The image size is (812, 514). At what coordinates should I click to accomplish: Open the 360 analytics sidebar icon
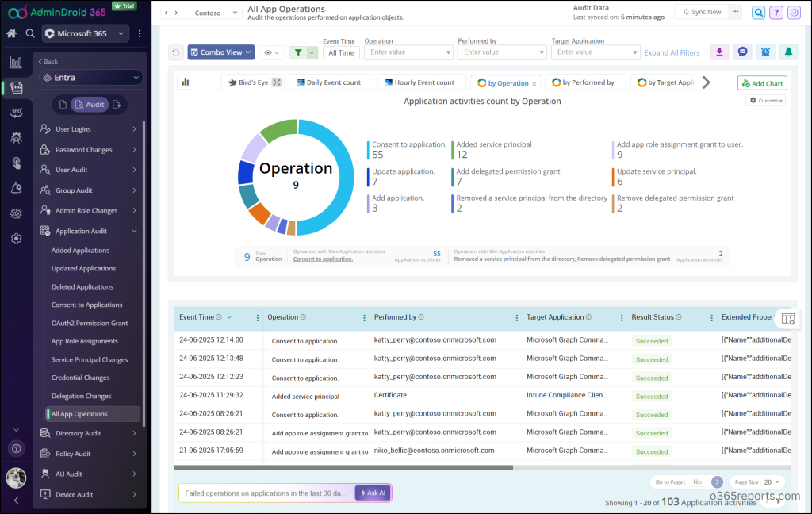[16, 113]
